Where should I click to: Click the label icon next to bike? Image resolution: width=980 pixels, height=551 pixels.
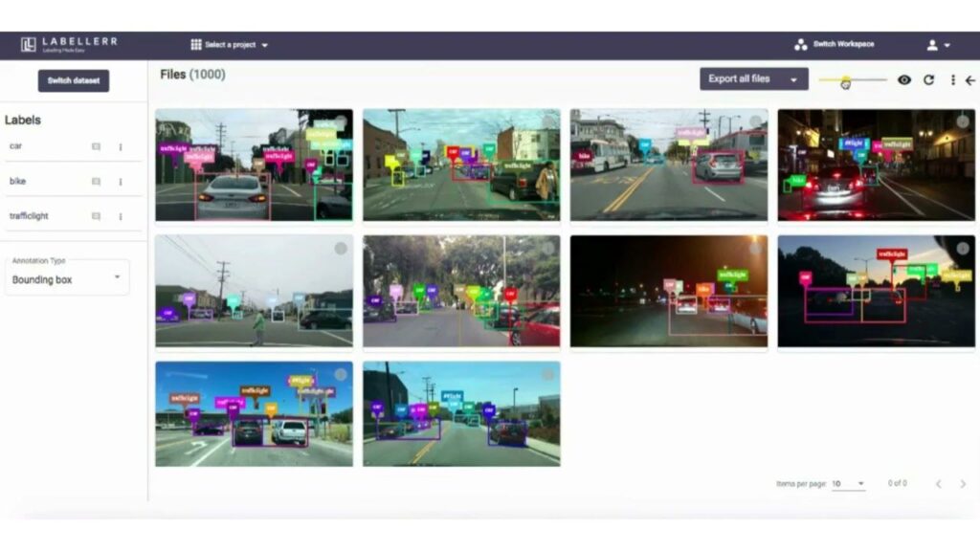[x=96, y=181]
